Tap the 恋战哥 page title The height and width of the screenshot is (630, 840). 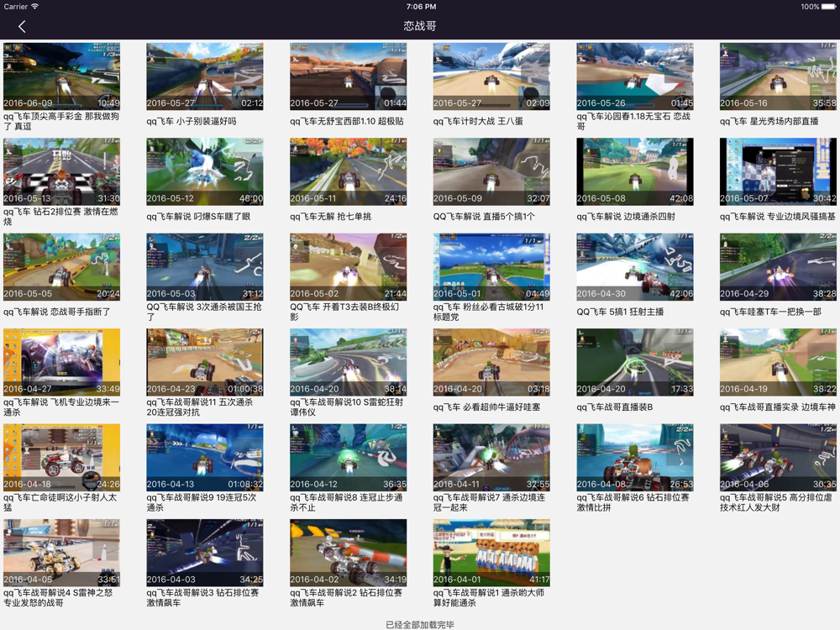tap(419, 26)
